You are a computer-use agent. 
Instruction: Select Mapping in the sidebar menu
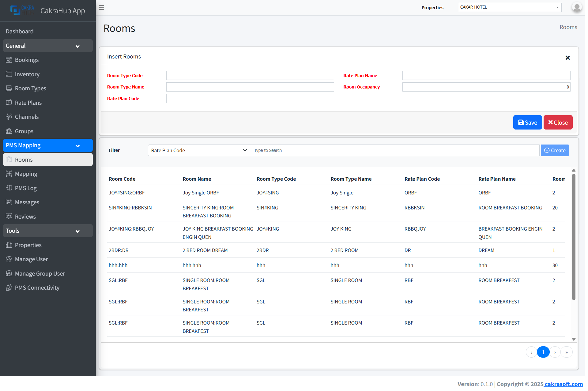tap(26, 174)
